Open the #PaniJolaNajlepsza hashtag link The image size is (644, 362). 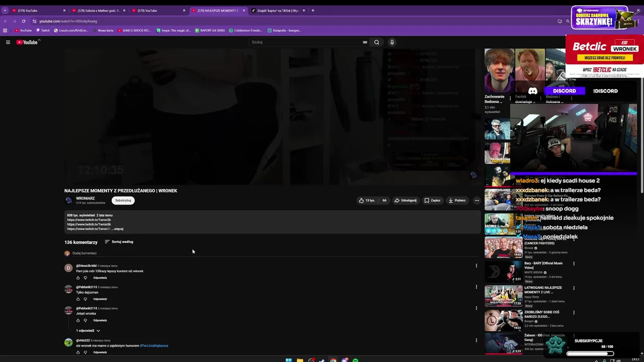154,345
